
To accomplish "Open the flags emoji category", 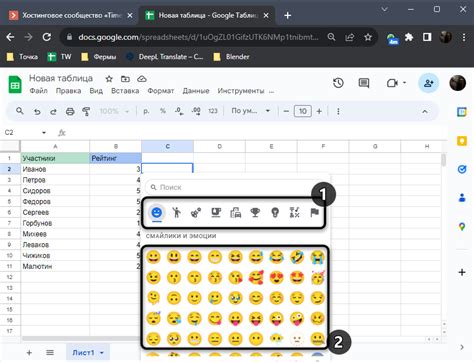I will tap(314, 212).
